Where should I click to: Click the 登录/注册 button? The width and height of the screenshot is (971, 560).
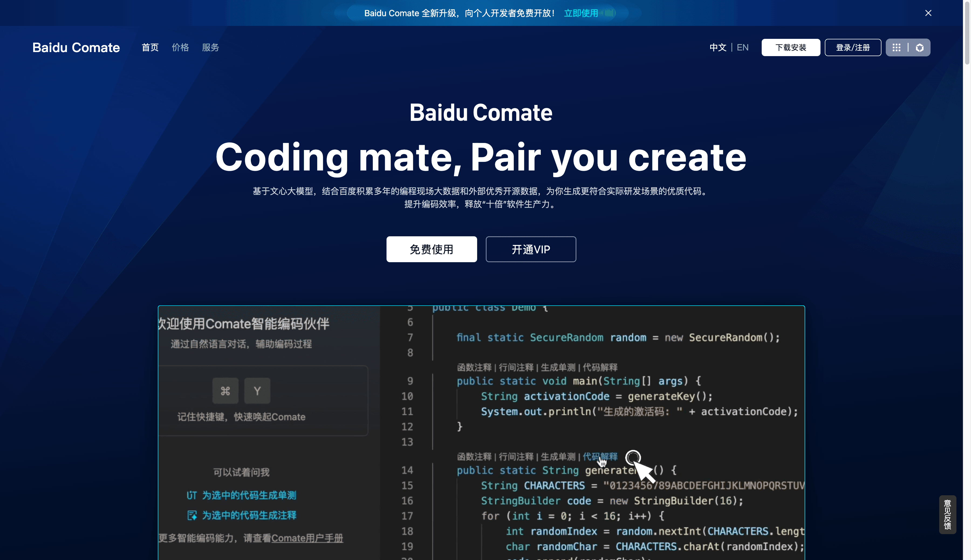click(x=853, y=48)
